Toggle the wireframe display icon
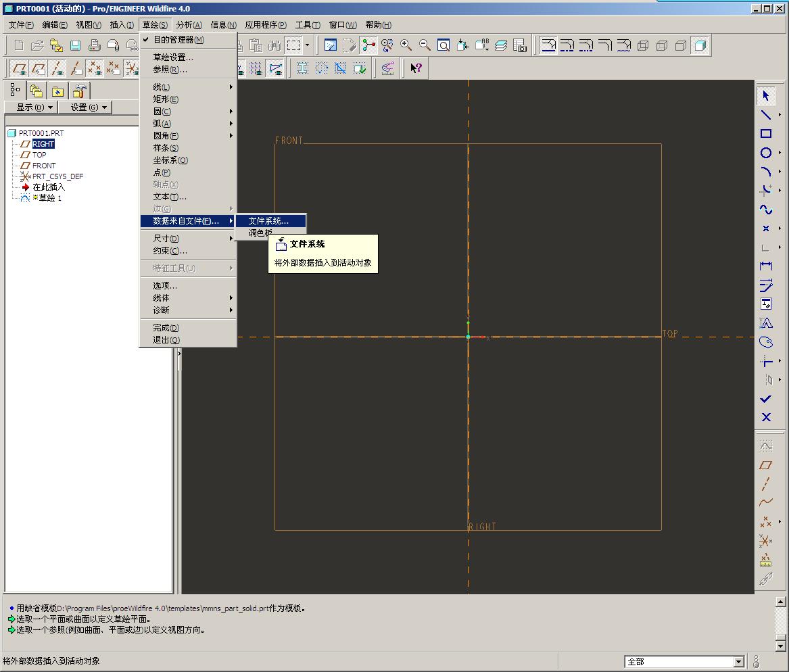The image size is (789, 672). (x=643, y=45)
